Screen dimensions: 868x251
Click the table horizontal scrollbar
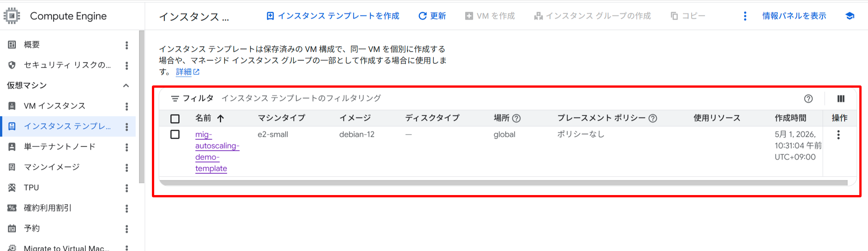click(503, 183)
